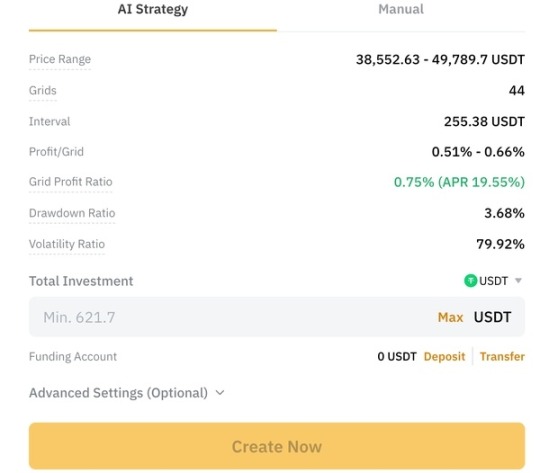
Task: Select the USDT currency selector text
Action: tap(493, 281)
